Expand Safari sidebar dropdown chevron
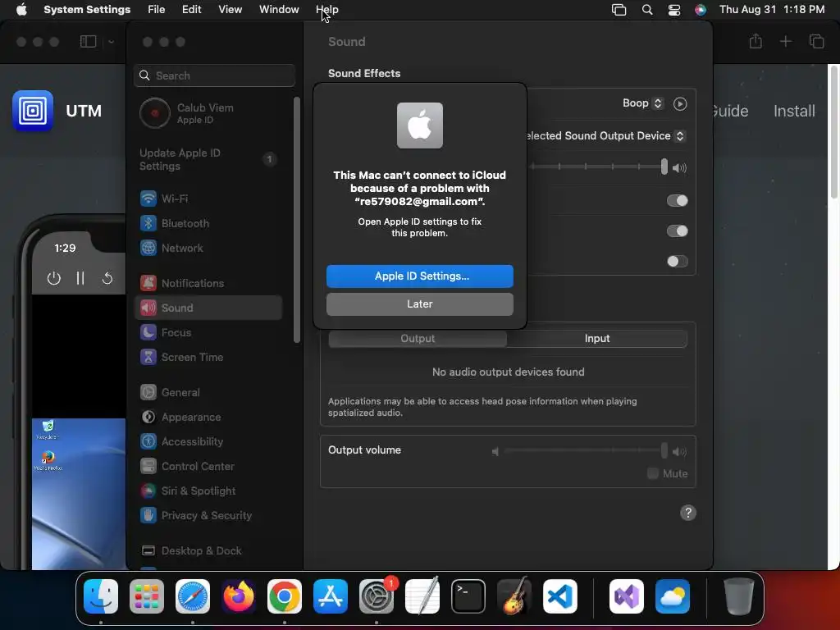This screenshot has width=840, height=630. pyautogui.click(x=111, y=41)
